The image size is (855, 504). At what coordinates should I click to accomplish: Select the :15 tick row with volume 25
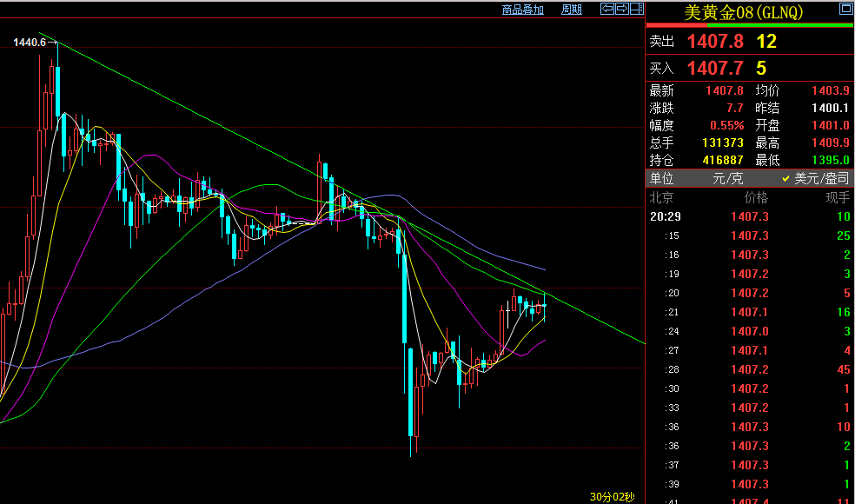coord(750,235)
